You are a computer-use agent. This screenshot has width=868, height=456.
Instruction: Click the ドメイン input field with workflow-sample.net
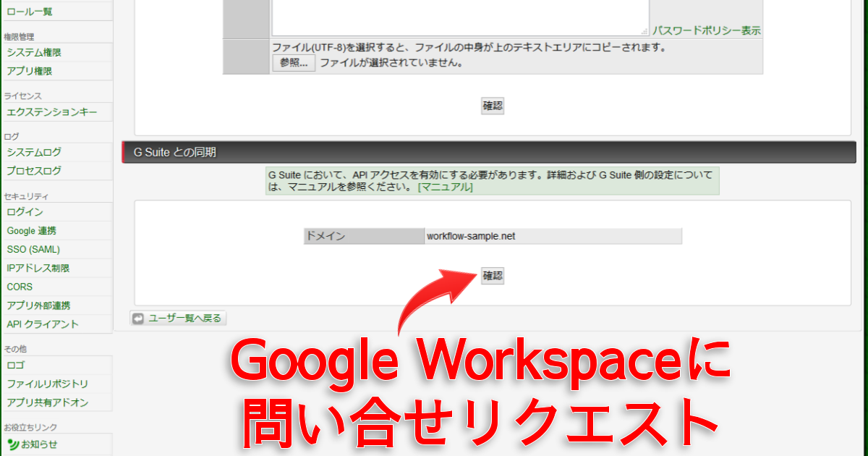point(552,236)
